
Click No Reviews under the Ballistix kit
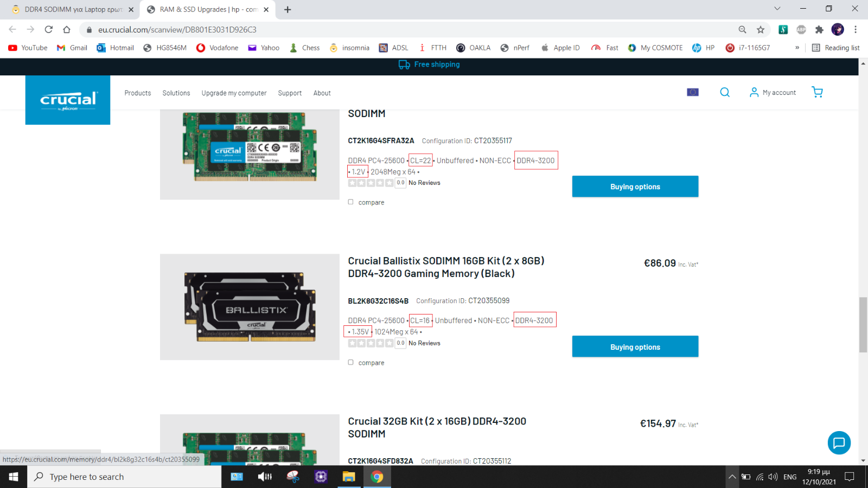pos(424,343)
